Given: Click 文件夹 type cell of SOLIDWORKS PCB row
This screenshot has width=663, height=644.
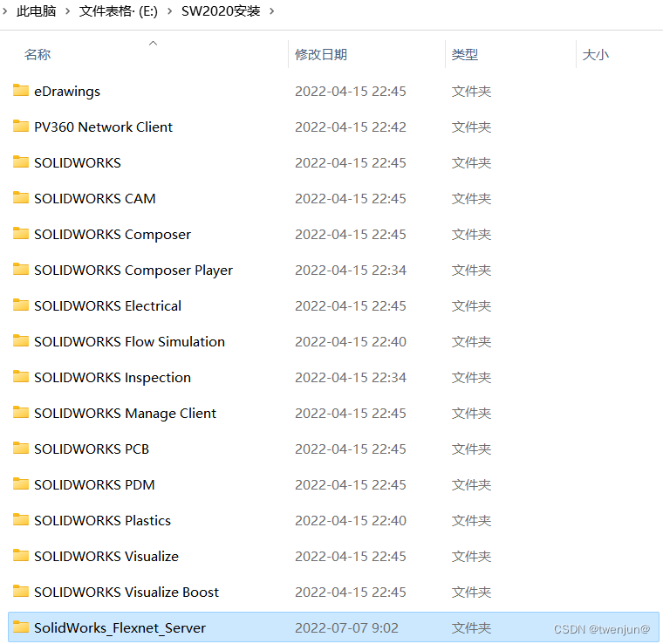Looking at the screenshot, I should pos(471,449).
